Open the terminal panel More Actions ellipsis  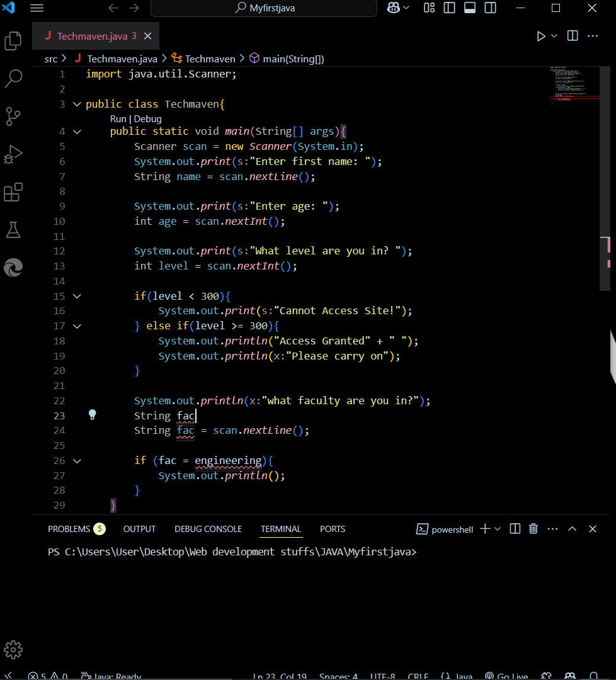point(552,529)
